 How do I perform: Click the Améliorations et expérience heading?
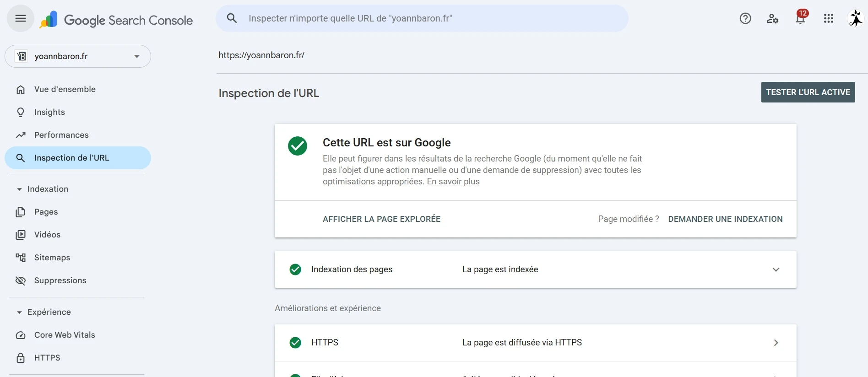pyautogui.click(x=328, y=308)
